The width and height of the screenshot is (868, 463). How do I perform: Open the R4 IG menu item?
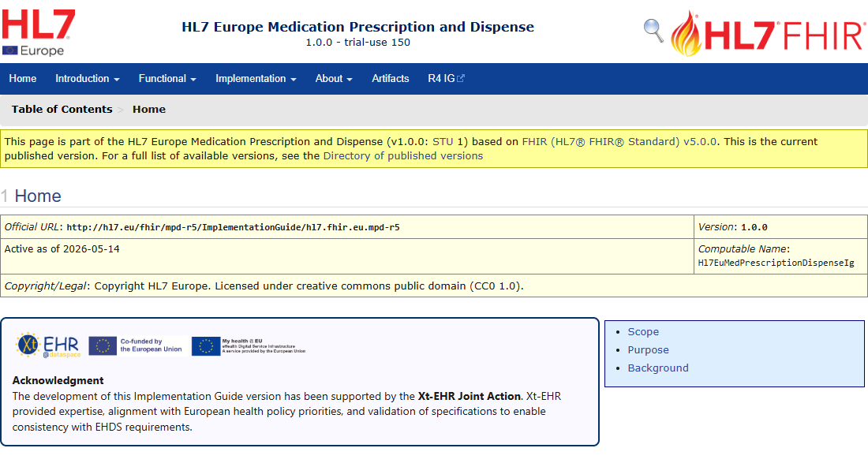[446, 79]
